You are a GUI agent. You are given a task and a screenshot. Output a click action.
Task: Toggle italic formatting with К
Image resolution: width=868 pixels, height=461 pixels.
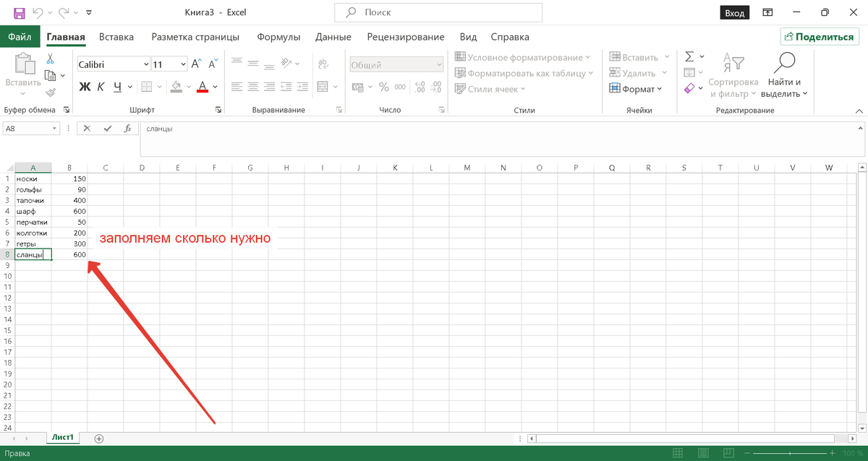tap(101, 87)
